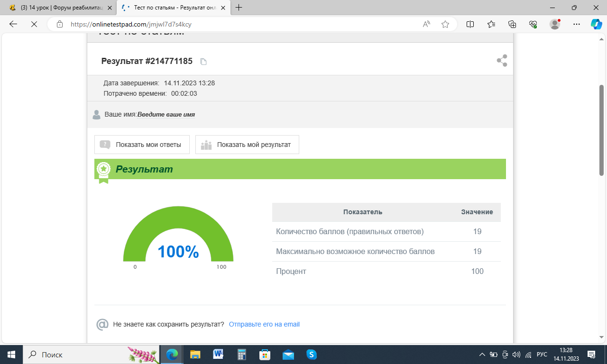Image resolution: width=607 pixels, height=364 pixels.
Task: Show hidden system tray icons chevron
Action: pyautogui.click(x=482, y=355)
